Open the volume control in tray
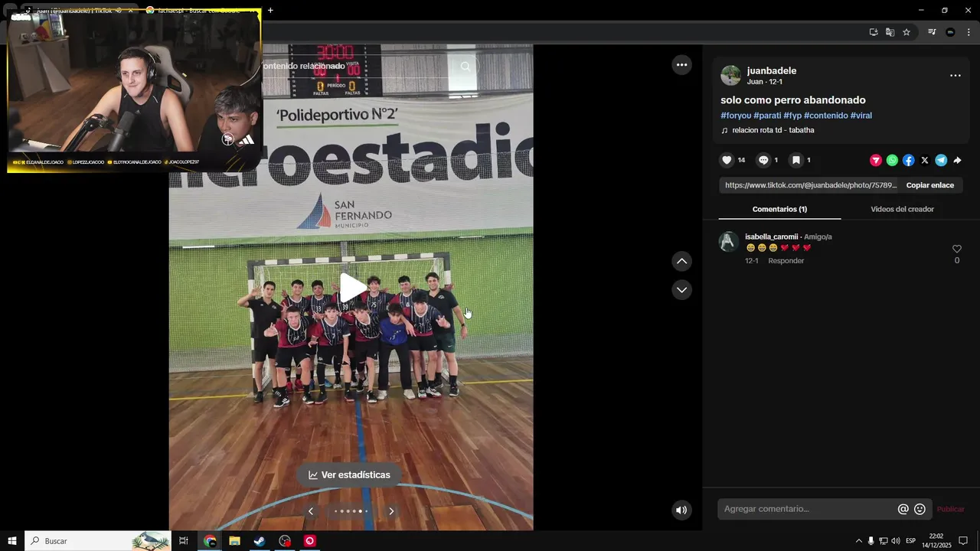The width and height of the screenshot is (980, 551). (896, 541)
